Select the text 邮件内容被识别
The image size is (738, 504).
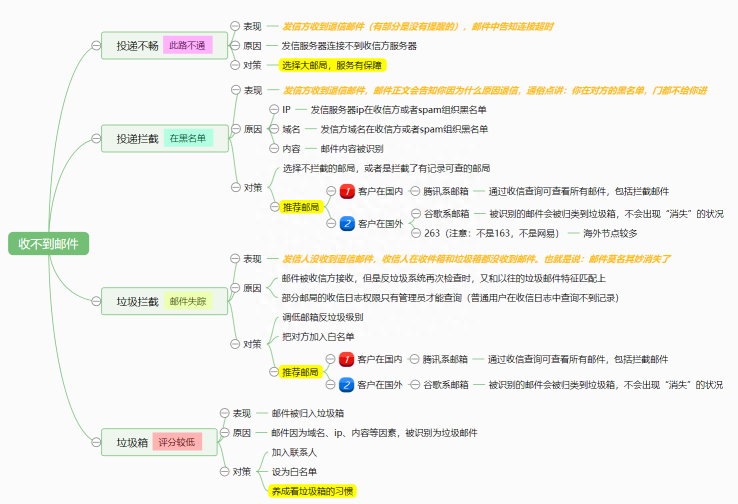pos(352,148)
